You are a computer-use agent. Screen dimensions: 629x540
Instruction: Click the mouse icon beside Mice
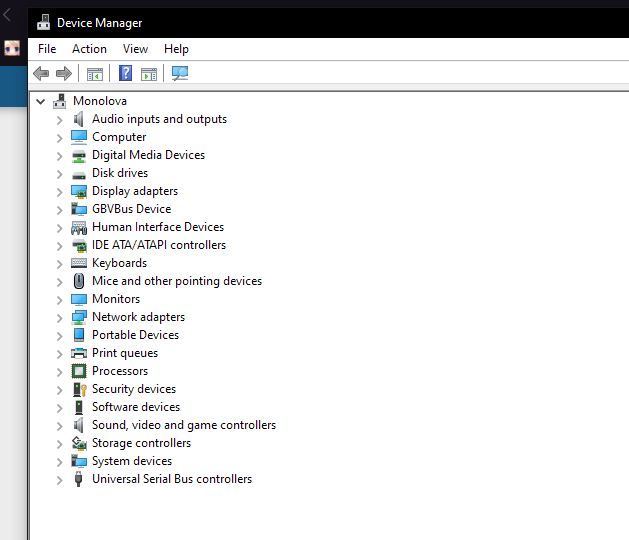pyautogui.click(x=79, y=281)
